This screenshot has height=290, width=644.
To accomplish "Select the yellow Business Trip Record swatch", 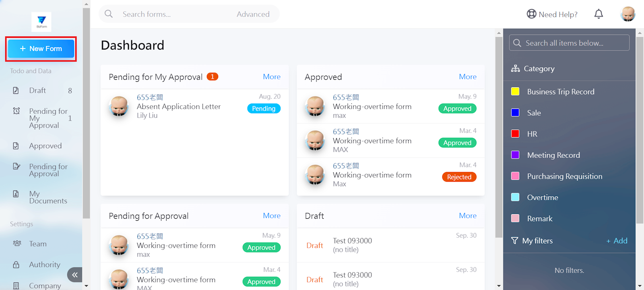I will pyautogui.click(x=515, y=91).
